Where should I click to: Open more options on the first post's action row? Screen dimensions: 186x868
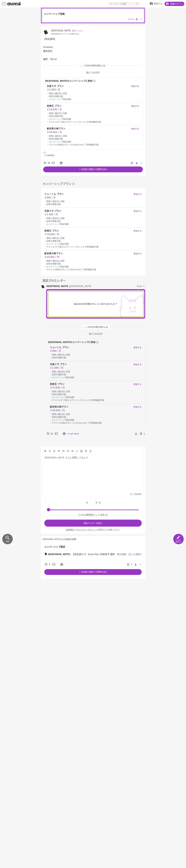pyautogui.click(x=141, y=163)
